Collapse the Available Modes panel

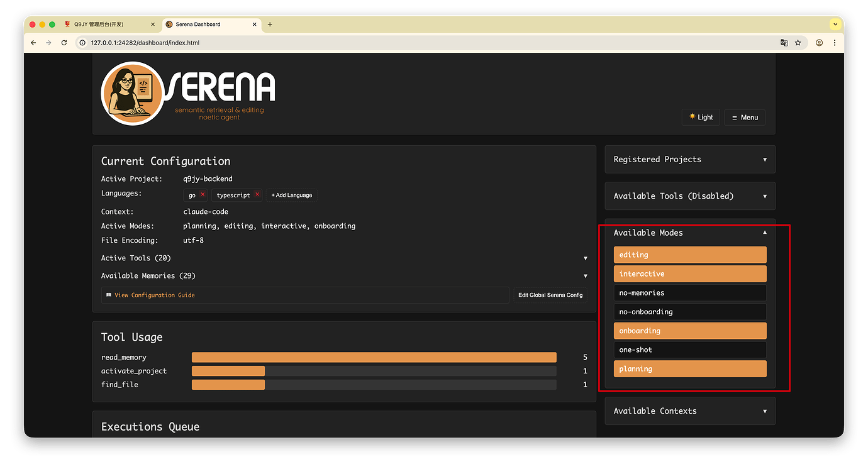(x=690, y=233)
